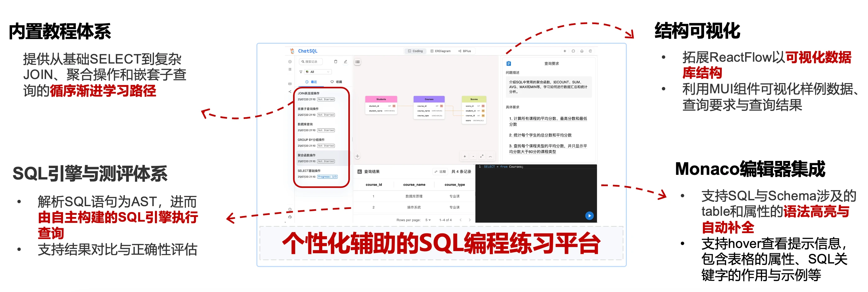
Task: Select the Scores table node header
Action: click(474, 99)
